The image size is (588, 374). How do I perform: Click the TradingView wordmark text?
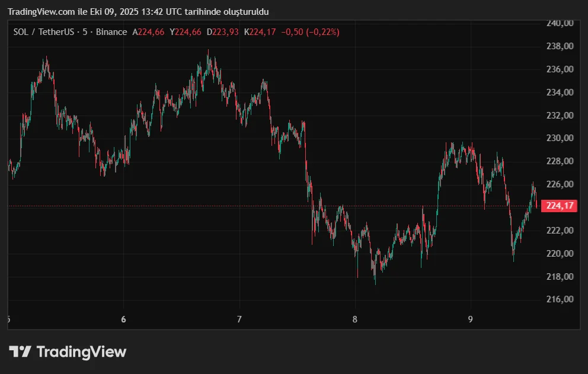pyautogui.click(x=81, y=351)
